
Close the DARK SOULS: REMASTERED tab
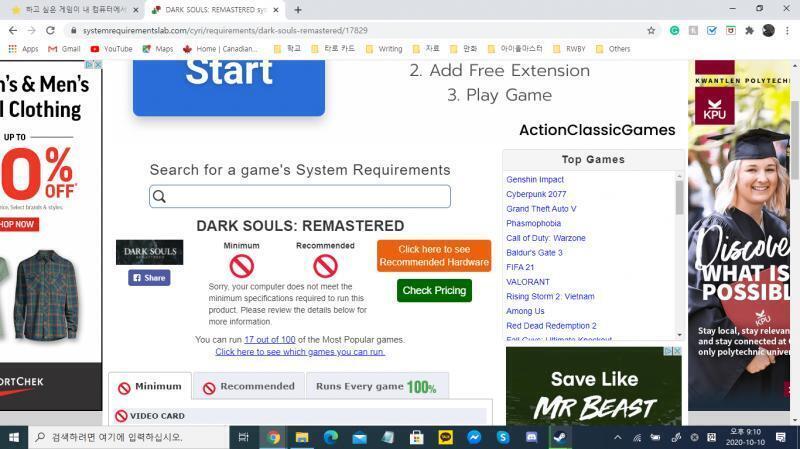(x=276, y=10)
